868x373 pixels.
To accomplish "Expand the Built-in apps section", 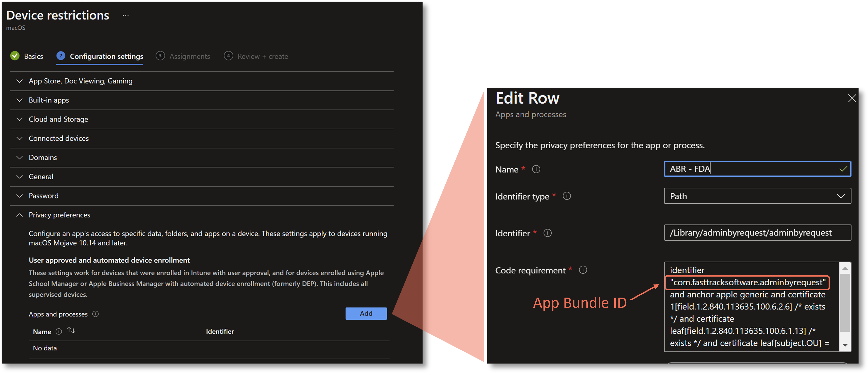I will click(202, 100).
